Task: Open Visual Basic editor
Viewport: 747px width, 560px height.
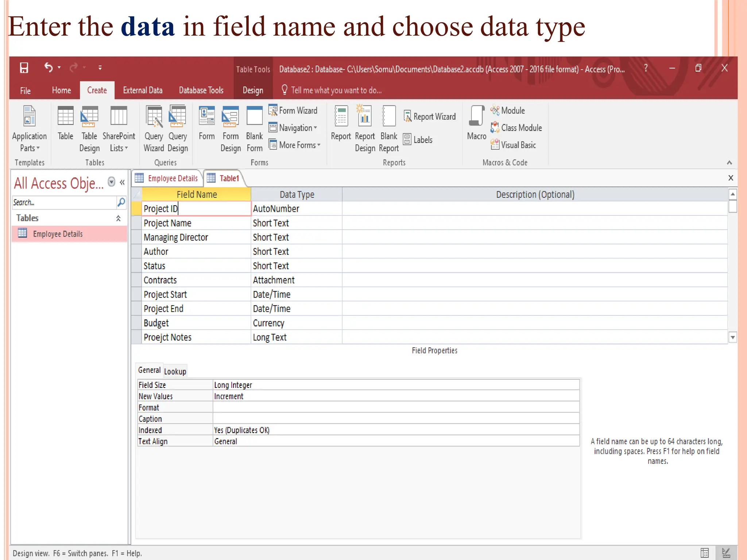Action: coord(513,145)
